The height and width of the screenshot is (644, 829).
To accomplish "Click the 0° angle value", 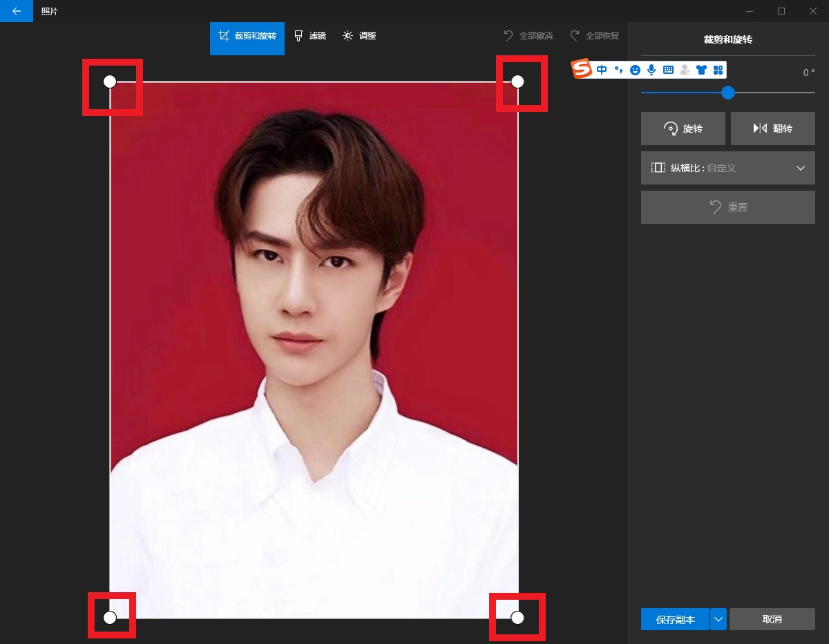I will click(x=808, y=73).
